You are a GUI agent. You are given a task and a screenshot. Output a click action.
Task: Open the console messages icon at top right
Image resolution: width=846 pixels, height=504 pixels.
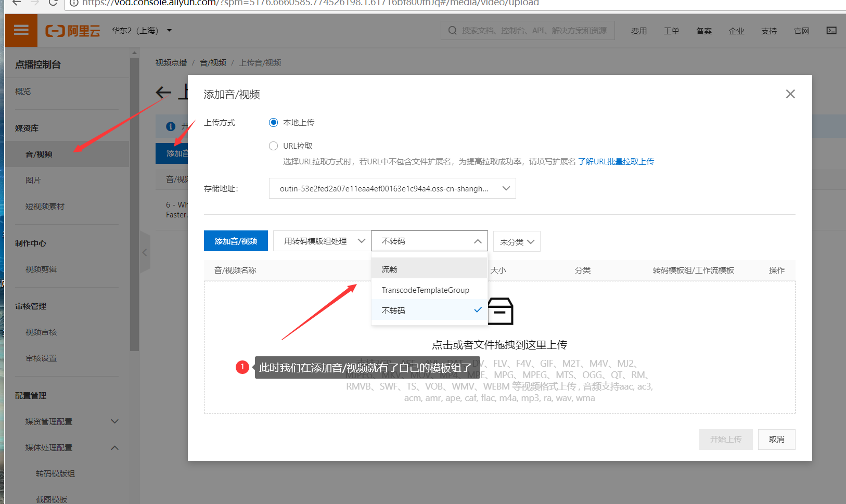[x=831, y=30]
